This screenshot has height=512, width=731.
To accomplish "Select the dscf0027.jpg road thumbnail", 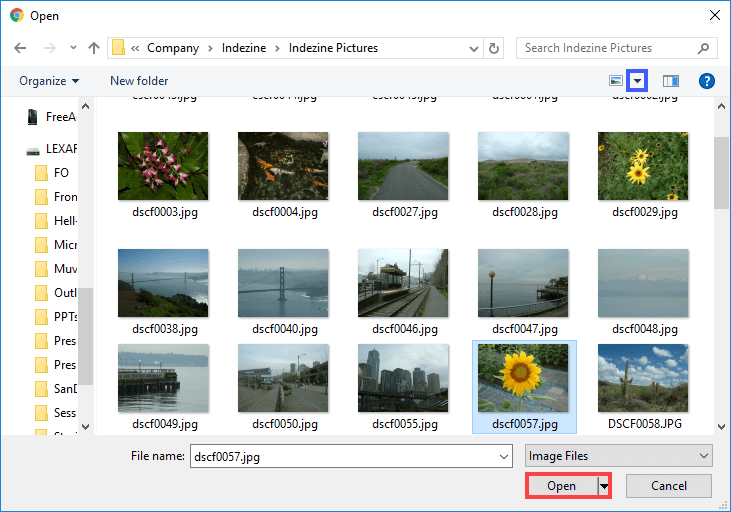I will tap(403, 166).
